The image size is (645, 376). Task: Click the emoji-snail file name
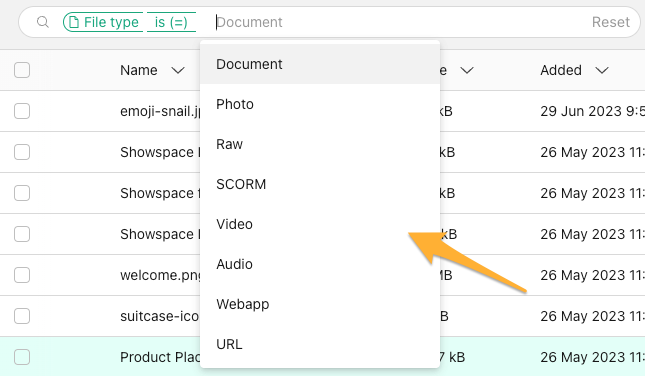(x=160, y=111)
